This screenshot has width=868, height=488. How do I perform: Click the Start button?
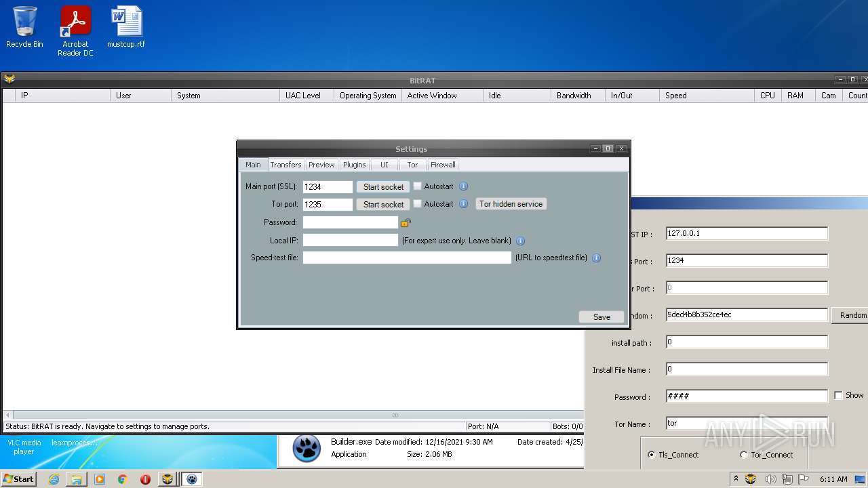[x=19, y=479]
